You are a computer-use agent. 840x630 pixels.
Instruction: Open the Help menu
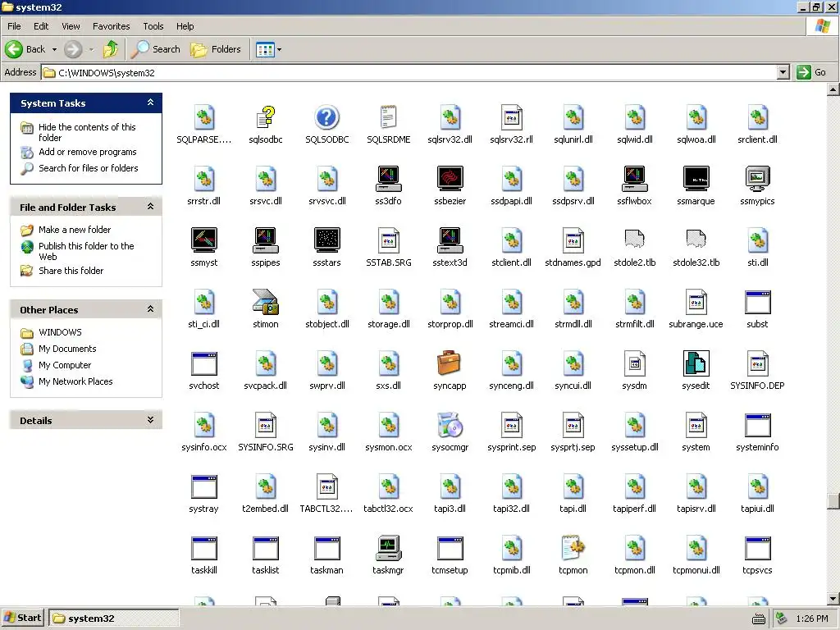pos(185,26)
